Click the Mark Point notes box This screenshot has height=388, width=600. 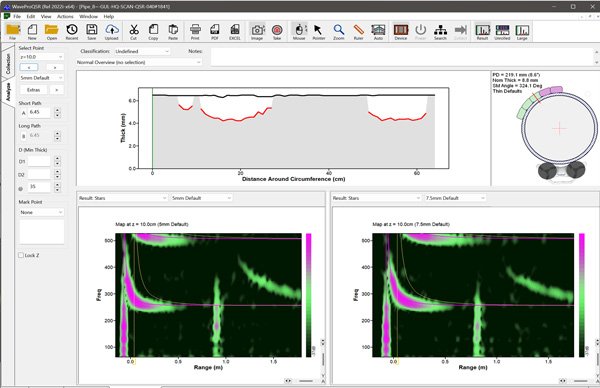(42, 232)
